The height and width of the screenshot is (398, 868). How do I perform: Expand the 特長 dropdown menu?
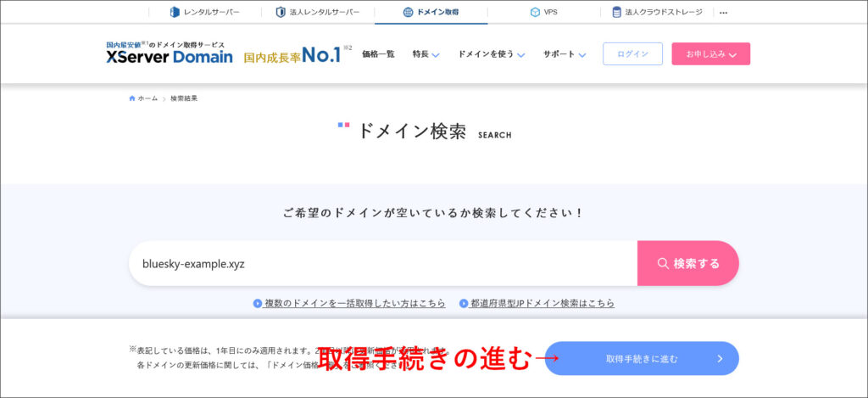click(426, 54)
